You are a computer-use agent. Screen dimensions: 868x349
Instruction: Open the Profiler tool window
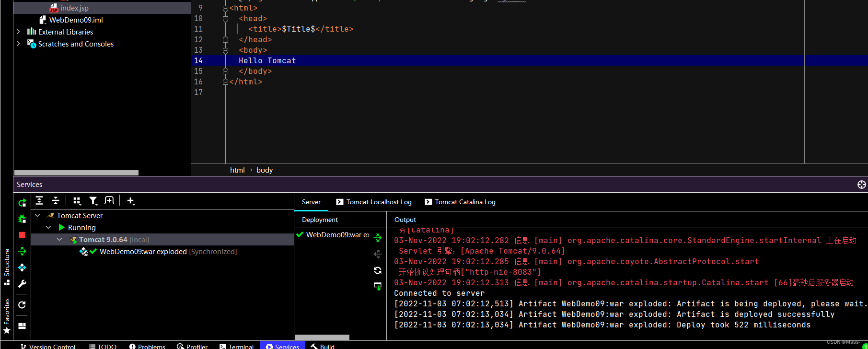[192, 346]
